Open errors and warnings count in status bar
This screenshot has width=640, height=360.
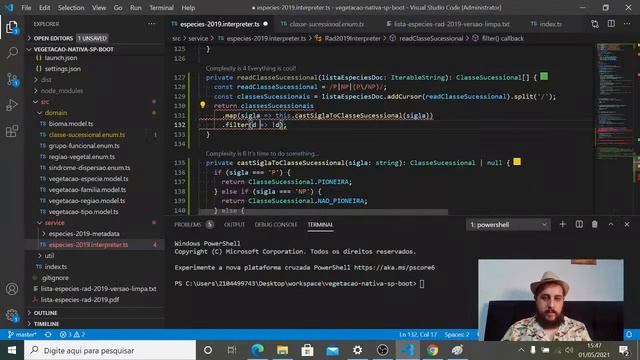tap(72, 334)
